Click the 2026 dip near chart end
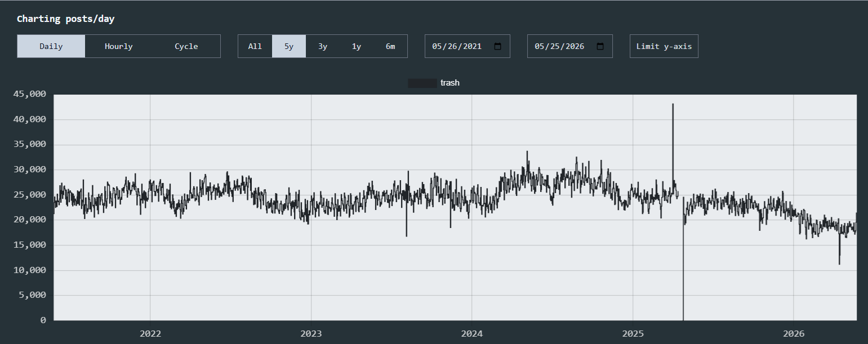This screenshot has height=344, width=868. pos(839,263)
